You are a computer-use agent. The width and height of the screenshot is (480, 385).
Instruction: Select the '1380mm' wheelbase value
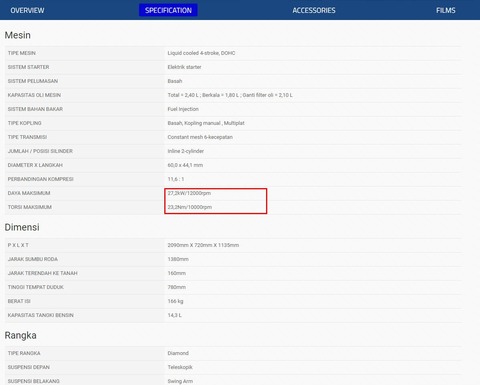[178, 259]
